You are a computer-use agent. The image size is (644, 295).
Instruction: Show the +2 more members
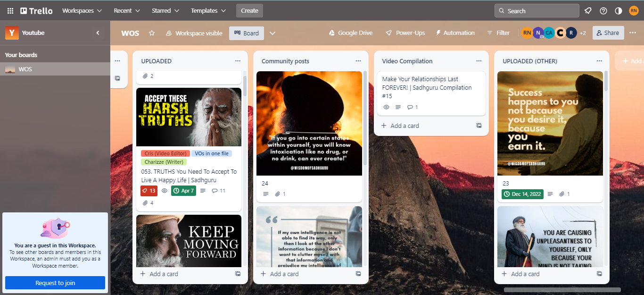583,33
